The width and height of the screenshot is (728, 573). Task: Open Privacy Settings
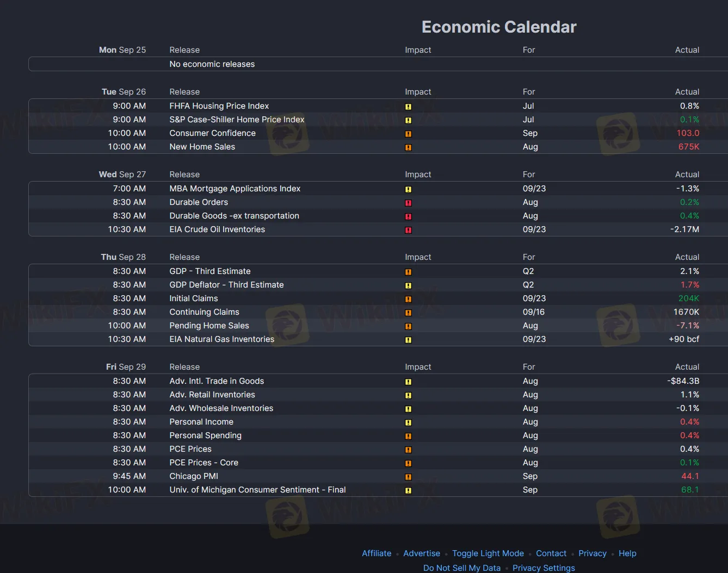pyautogui.click(x=544, y=568)
